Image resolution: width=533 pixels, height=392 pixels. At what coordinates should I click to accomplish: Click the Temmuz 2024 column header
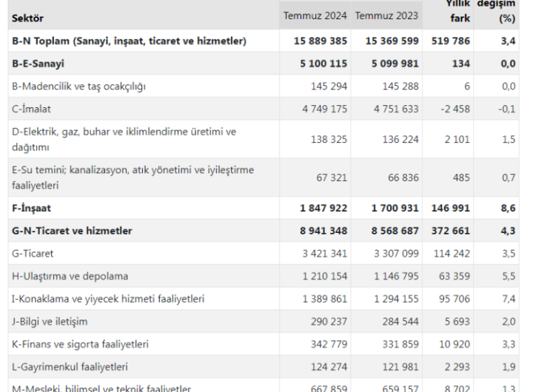[x=315, y=16]
